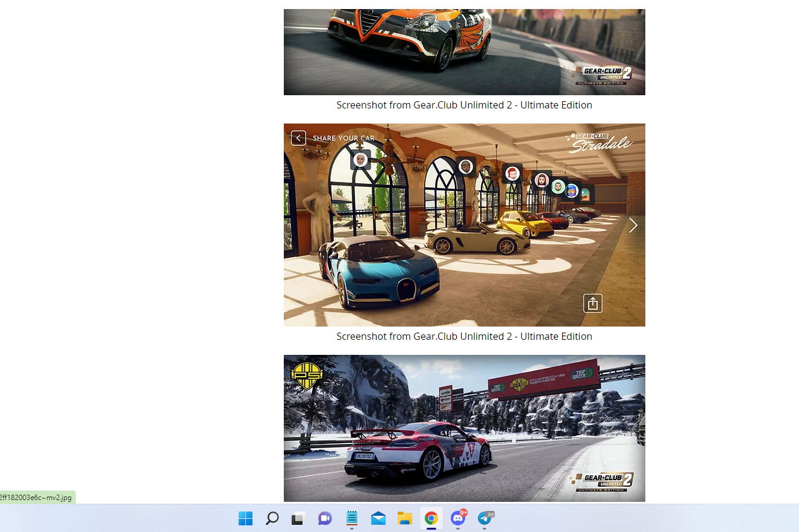The height and width of the screenshot is (532, 799).
Task: Open the Mail app on the taskbar
Action: 378,518
